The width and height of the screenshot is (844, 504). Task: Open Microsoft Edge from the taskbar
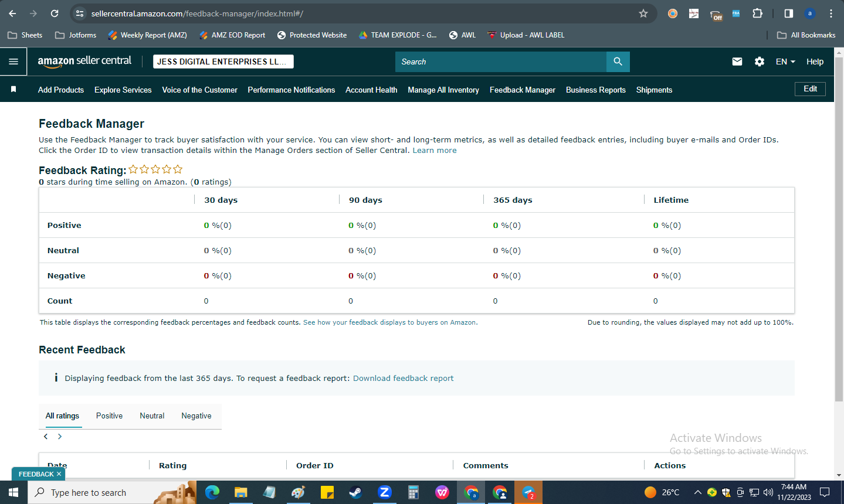[212, 492]
